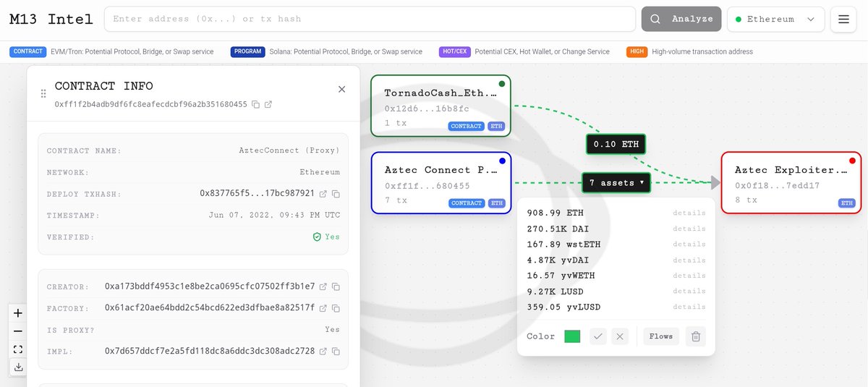Open factory address external link icon
This screenshot has width=868, height=387.
click(323, 308)
